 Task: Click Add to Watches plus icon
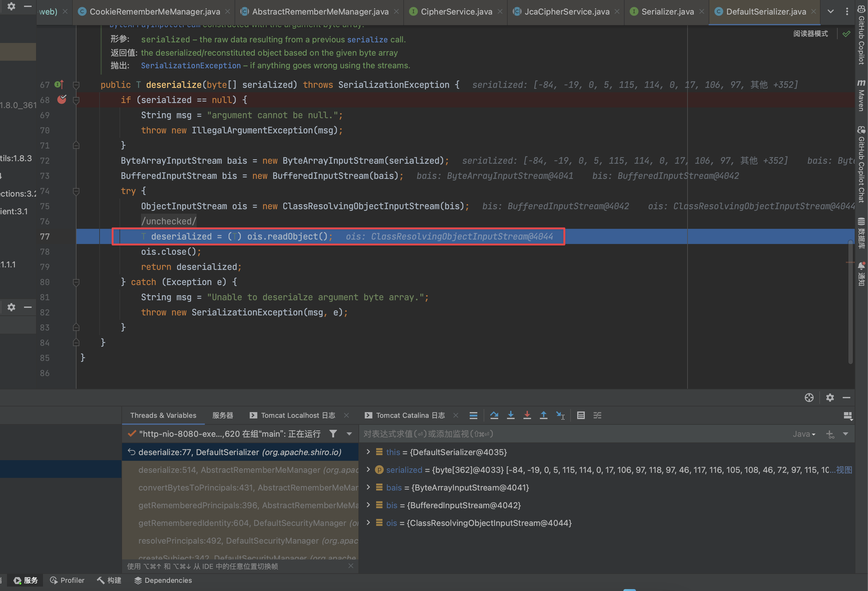click(830, 434)
